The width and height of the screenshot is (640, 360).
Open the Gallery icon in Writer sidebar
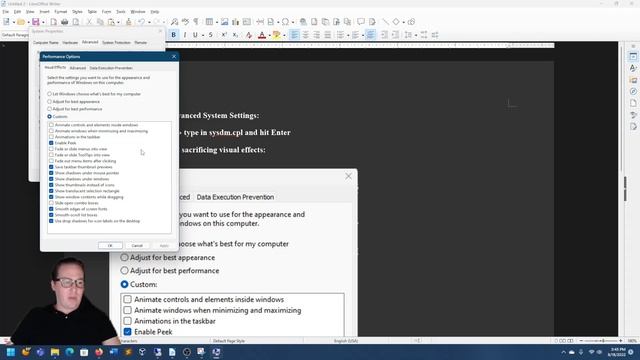pos(633,80)
